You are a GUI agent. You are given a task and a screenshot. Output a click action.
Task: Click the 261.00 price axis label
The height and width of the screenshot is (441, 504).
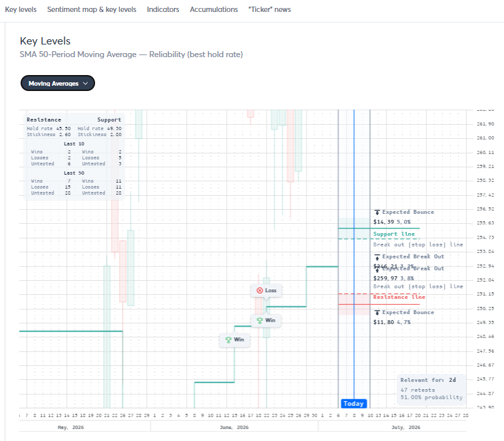coord(485,138)
